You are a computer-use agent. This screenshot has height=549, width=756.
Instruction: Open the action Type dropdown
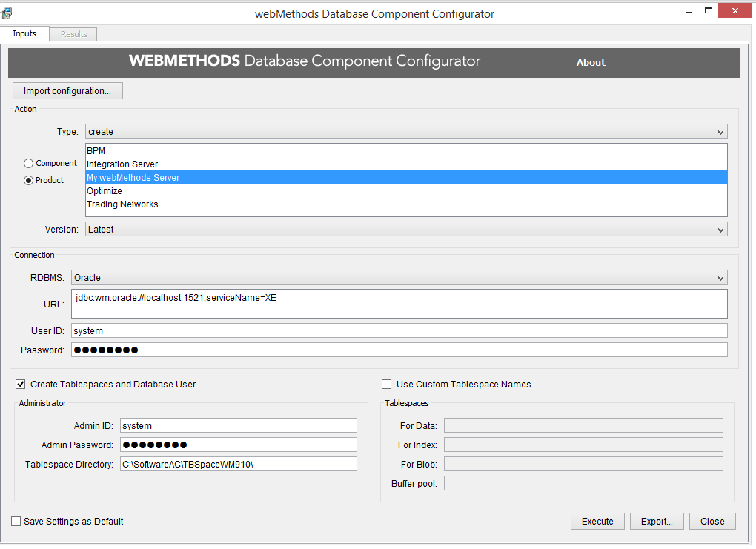click(406, 132)
